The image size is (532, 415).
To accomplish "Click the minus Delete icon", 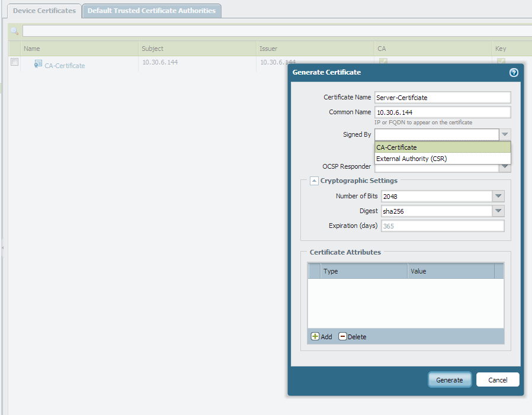I will tap(342, 337).
